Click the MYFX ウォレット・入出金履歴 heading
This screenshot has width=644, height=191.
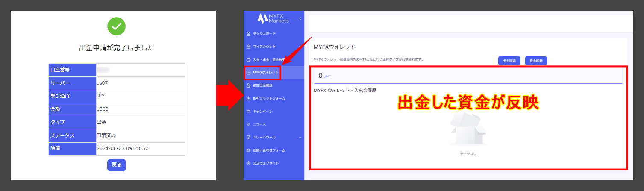[x=345, y=90]
